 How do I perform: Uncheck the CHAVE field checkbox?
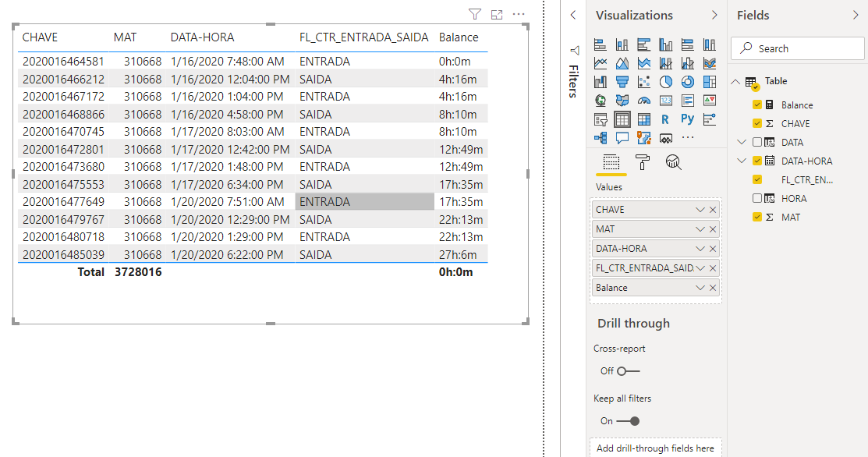(756, 123)
